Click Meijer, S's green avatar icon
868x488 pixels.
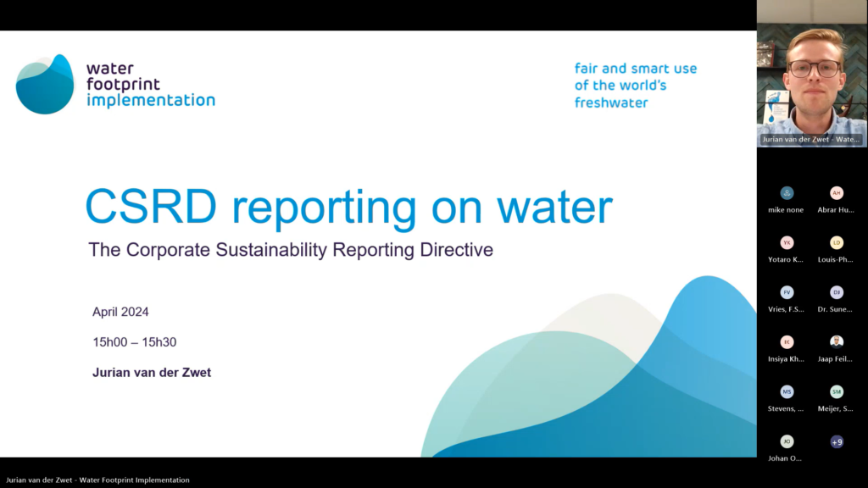point(837,391)
